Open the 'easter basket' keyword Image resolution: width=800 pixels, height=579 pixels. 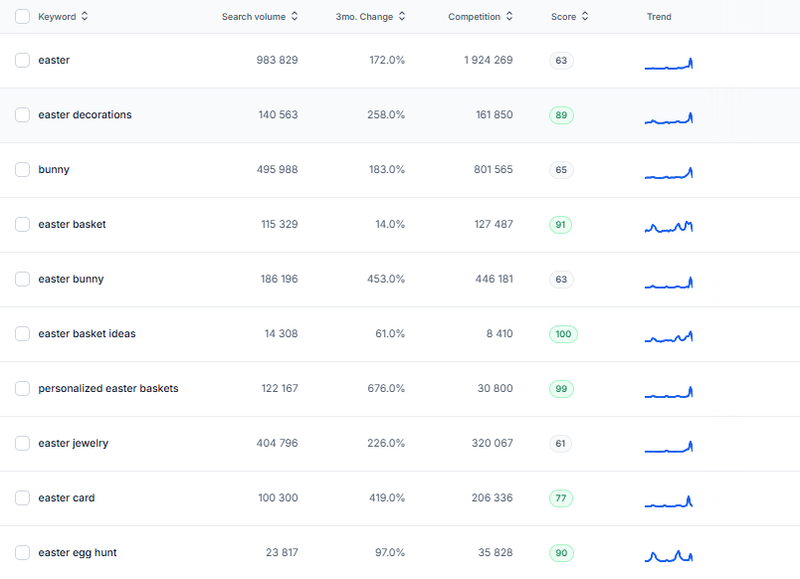click(x=72, y=224)
